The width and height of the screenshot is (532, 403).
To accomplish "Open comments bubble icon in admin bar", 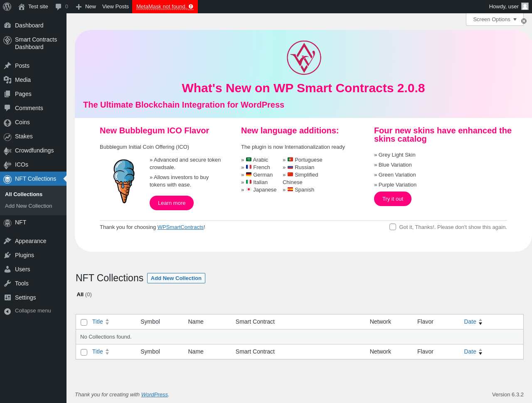I will pos(59,7).
